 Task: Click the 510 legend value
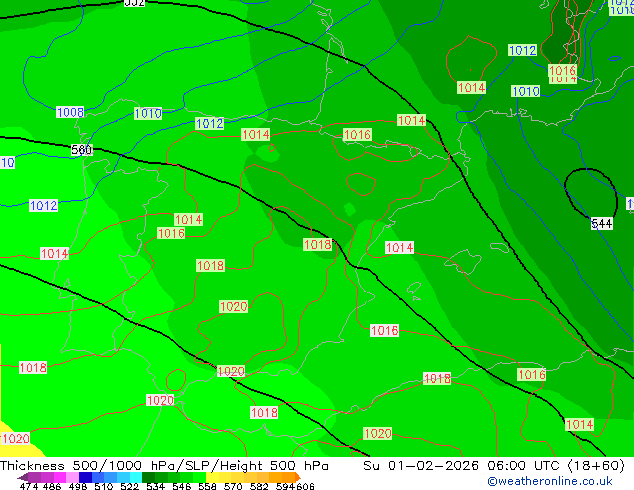tap(104, 486)
